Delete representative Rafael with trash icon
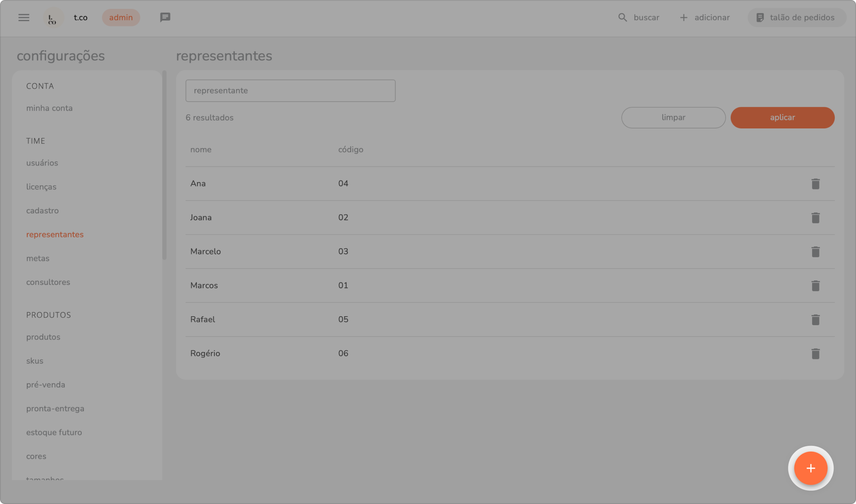This screenshot has width=856, height=504. point(815,320)
